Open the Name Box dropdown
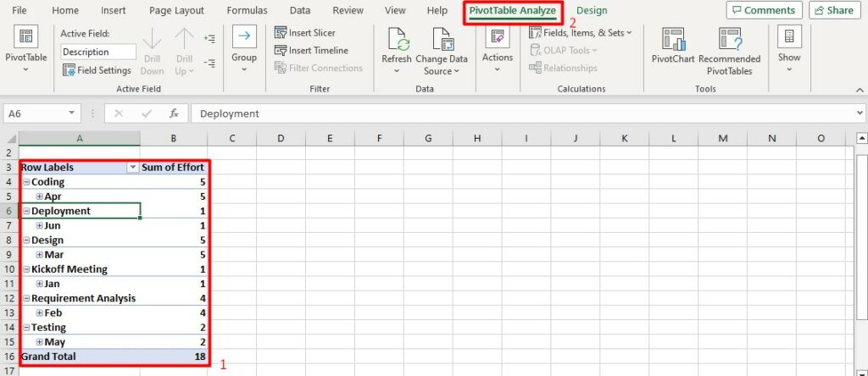This screenshot has width=868, height=376. coord(71,113)
